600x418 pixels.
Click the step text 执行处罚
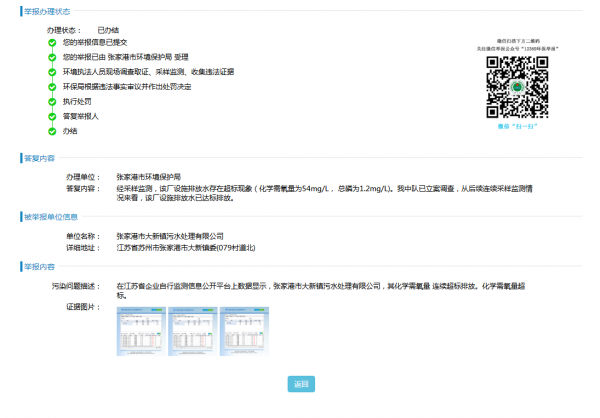(x=77, y=101)
